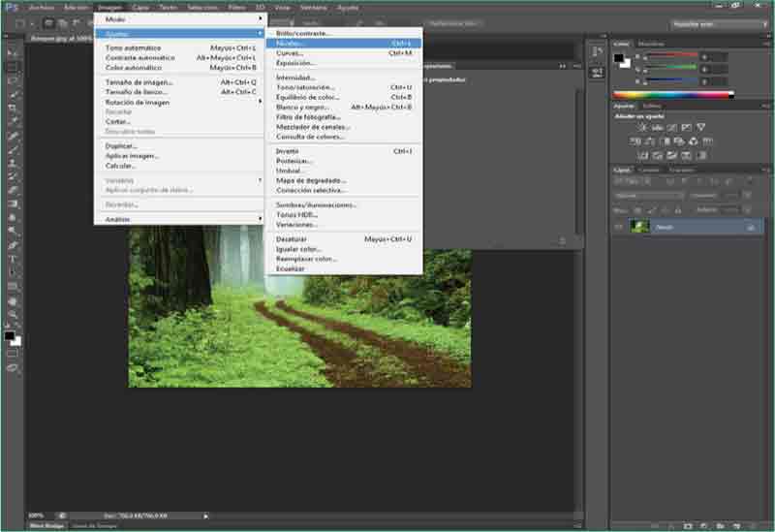775x532 pixels.
Task: Switch to the Mini Bridge tab
Action: coord(46,525)
